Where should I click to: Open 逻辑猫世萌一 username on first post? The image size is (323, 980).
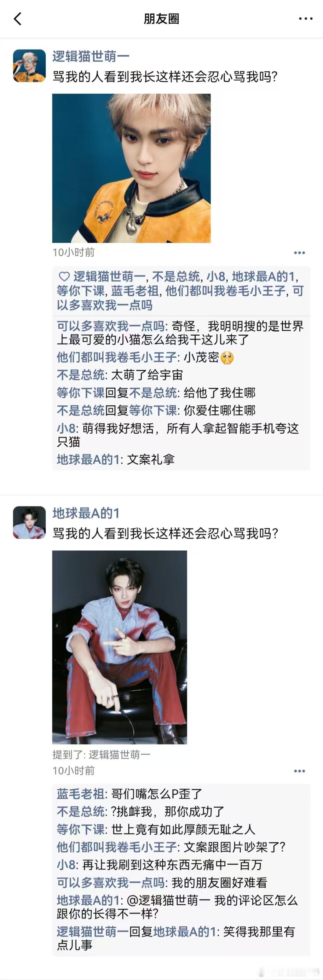pos(91,56)
